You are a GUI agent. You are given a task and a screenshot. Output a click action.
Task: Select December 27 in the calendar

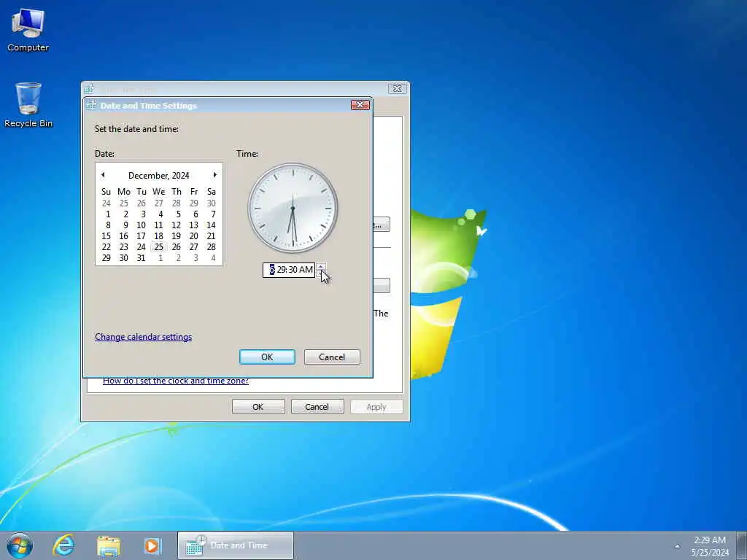pyautogui.click(x=193, y=247)
